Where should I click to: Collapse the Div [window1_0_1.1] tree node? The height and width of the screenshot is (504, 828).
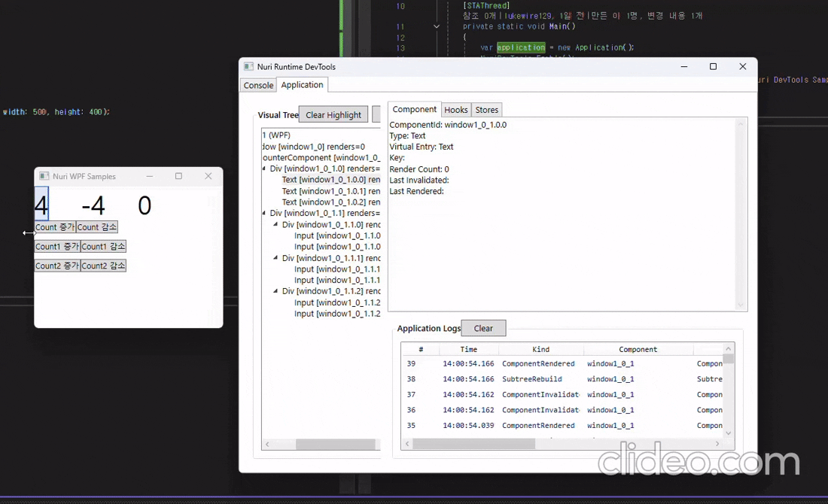click(x=264, y=213)
